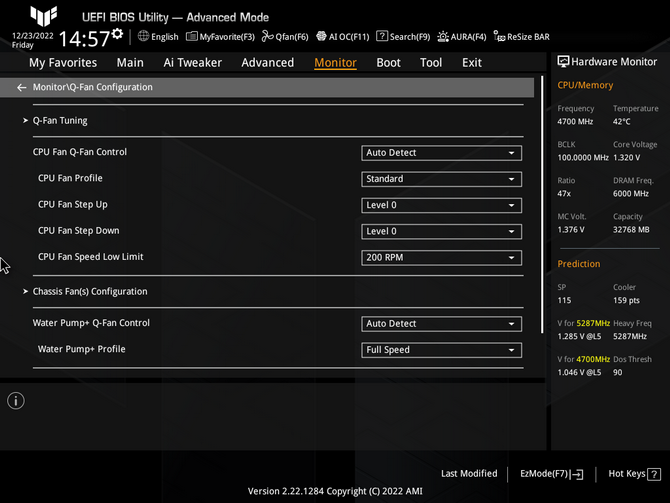This screenshot has height=503, width=670.
Task: Click the CPU/Memory heading
Action: coord(585,85)
